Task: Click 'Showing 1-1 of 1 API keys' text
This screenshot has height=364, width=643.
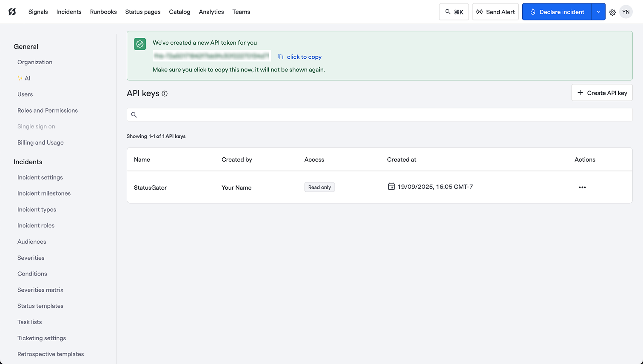Action: 156,136
